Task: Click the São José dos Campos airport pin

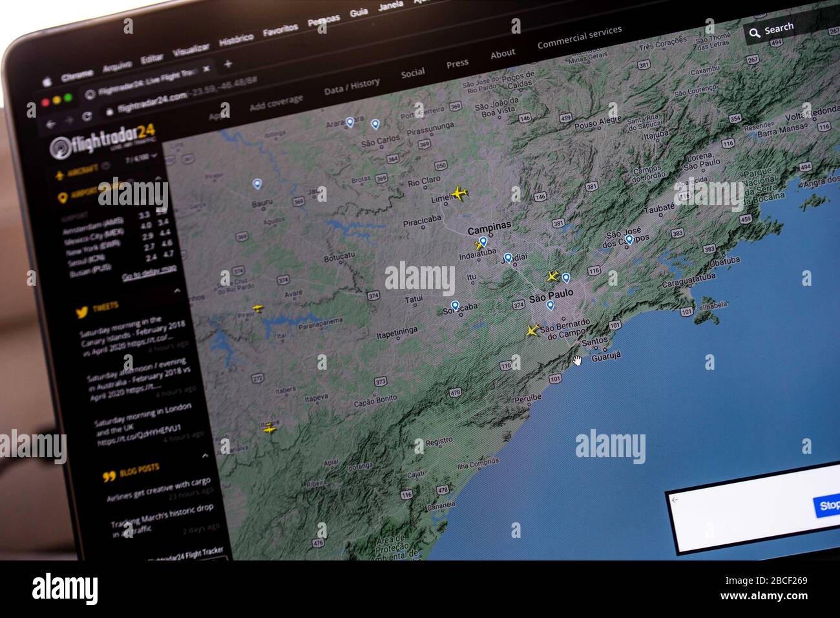Action: (629, 239)
